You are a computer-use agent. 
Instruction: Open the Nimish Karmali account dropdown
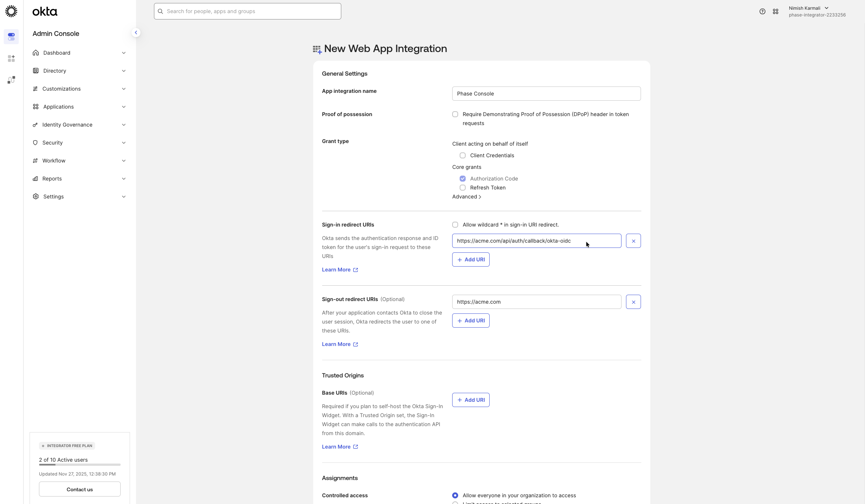click(817, 12)
